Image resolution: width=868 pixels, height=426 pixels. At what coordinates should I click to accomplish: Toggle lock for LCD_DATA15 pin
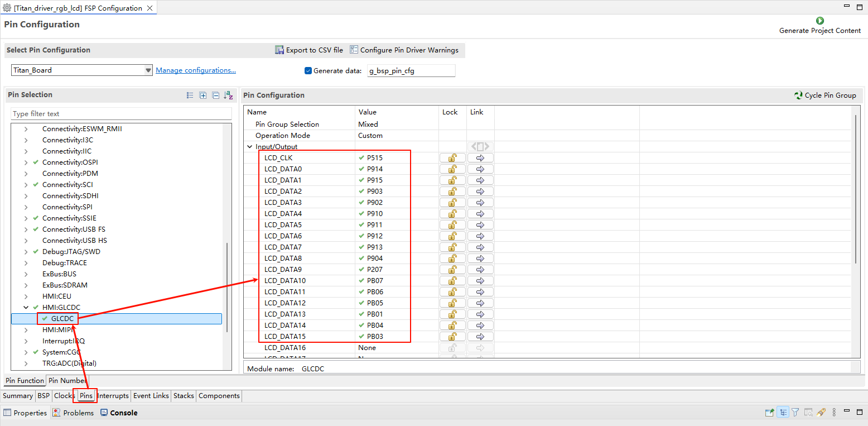click(452, 337)
